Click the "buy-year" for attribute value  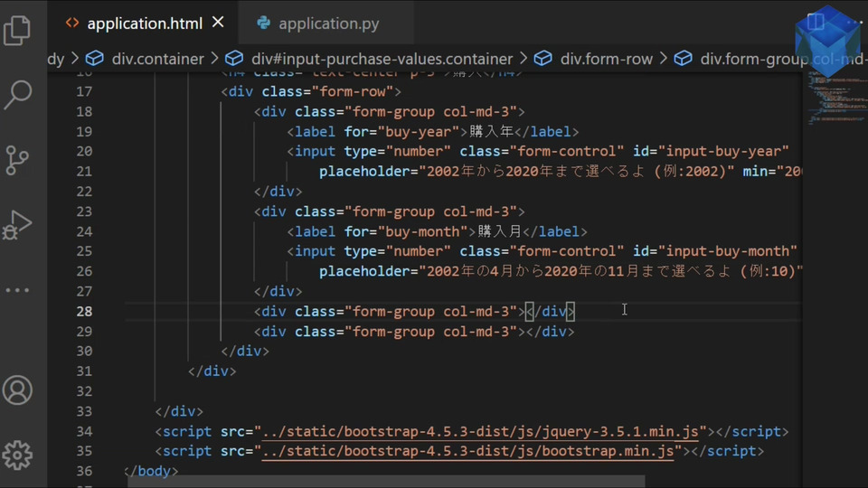419,132
